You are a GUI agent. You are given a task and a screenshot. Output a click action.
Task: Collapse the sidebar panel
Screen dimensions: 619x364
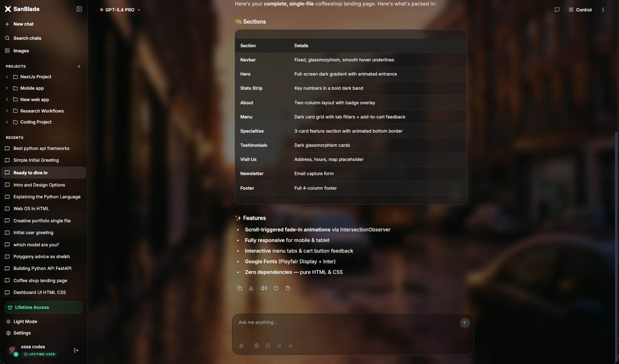click(x=79, y=9)
